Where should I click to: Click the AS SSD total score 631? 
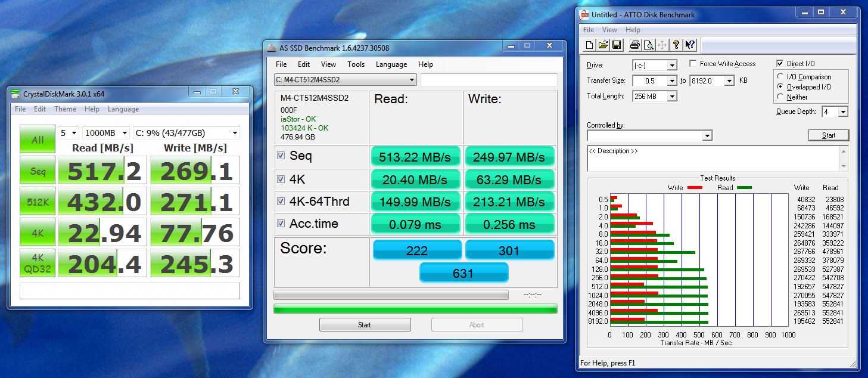coord(463,273)
